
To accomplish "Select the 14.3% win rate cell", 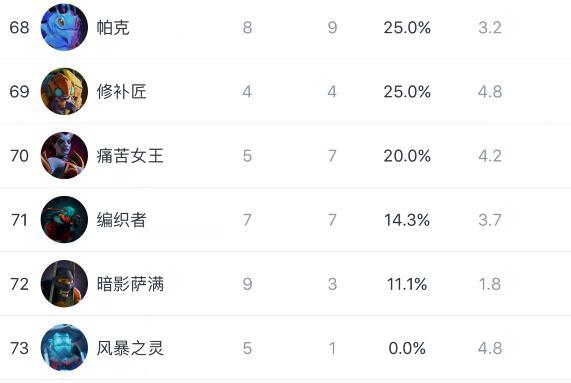I will [x=407, y=220].
